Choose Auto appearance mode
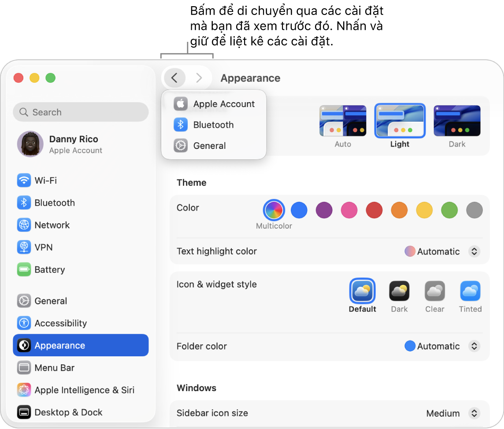 (343, 121)
